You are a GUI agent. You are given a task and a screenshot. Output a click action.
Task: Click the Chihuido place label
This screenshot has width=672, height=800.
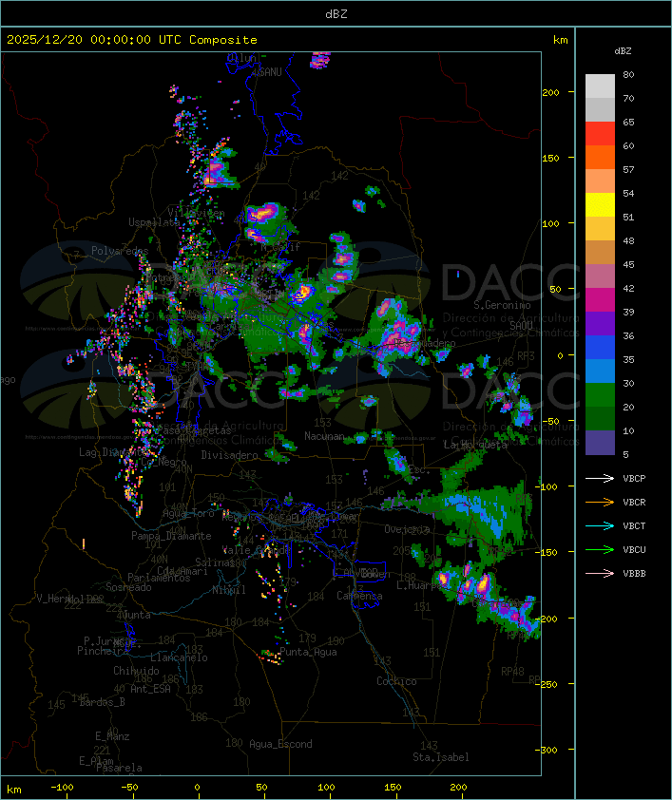pos(136,671)
